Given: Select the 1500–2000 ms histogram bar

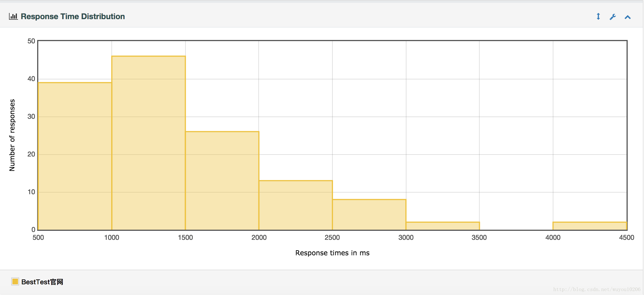Looking at the screenshot, I should click(x=222, y=181).
